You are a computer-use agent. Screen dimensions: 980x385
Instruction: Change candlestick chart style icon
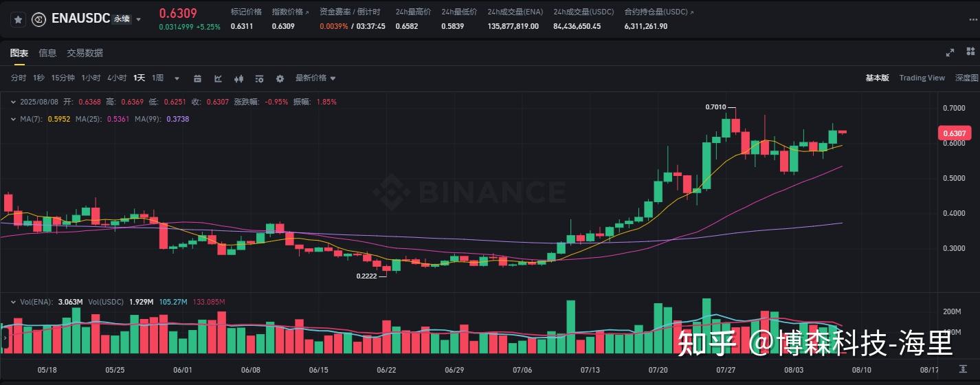[239, 78]
